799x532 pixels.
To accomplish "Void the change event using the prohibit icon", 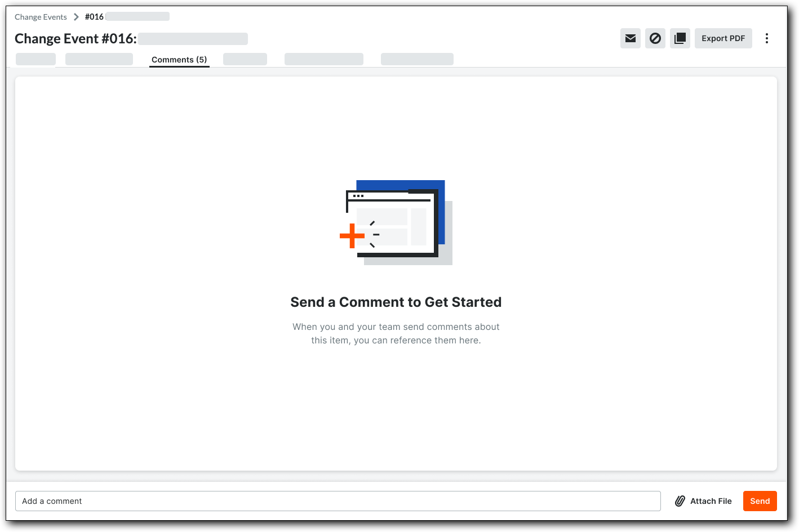I will pos(655,38).
